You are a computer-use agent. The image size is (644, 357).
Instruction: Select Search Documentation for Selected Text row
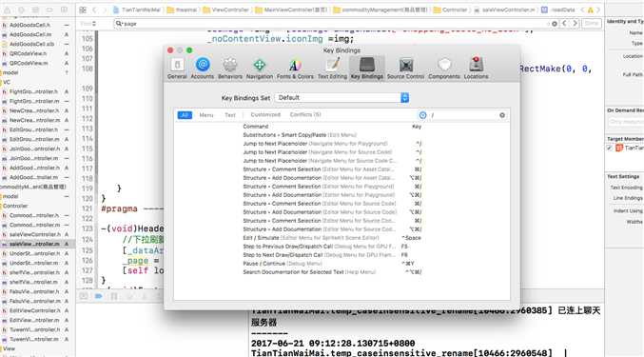pos(333,272)
